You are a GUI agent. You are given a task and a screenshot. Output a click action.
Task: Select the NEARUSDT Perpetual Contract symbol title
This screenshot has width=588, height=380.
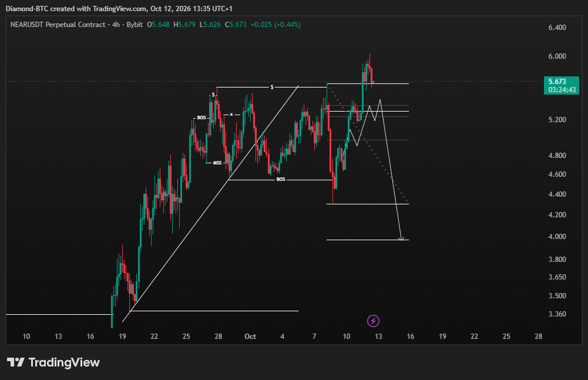point(58,25)
